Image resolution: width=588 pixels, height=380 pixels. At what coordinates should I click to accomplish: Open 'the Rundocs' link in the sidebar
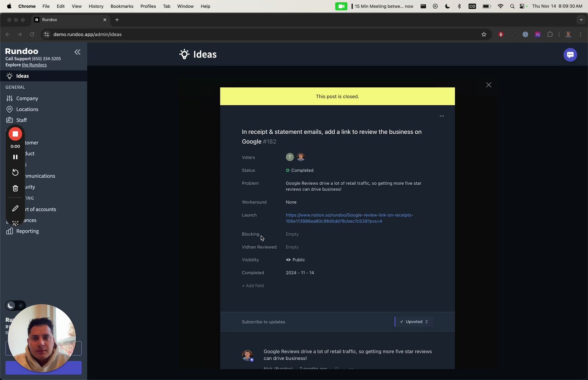click(34, 65)
